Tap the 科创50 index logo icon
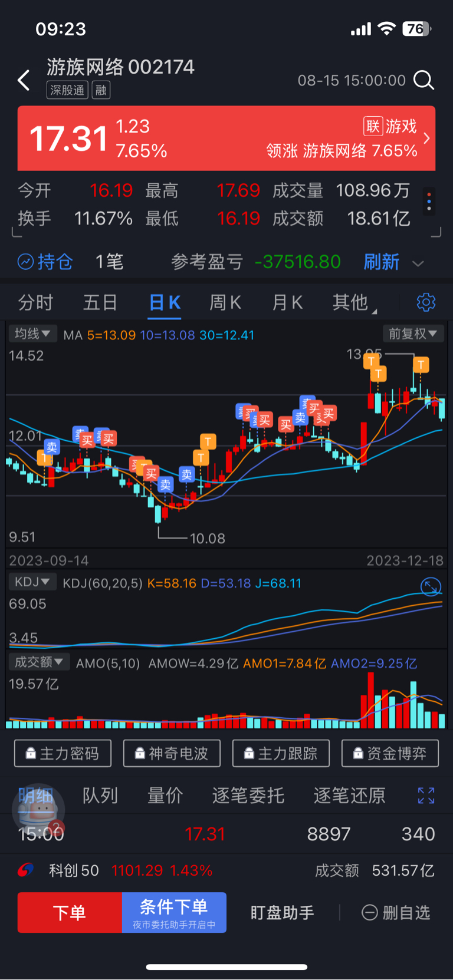The height and width of the screenshot is (980, 453). coord(25,870)
